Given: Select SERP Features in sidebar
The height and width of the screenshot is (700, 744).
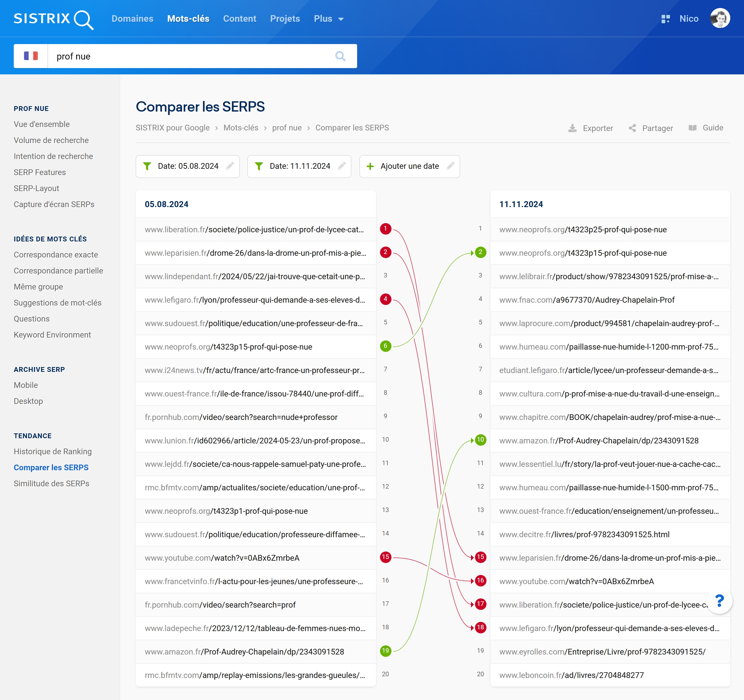Looking at the screenshot, I should click(x=40, y=172).
